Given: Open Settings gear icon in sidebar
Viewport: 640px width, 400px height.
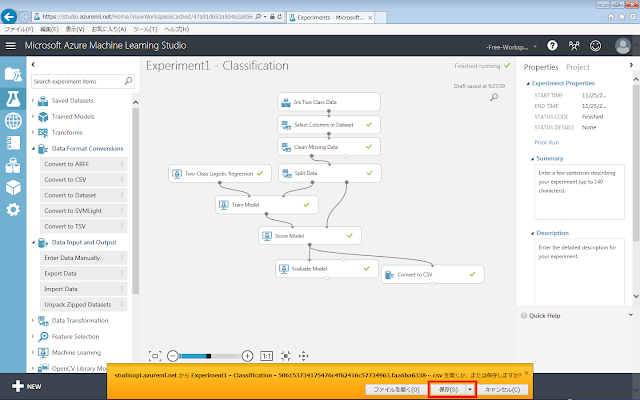Looking at the screenshot, I should coord(13,209).
